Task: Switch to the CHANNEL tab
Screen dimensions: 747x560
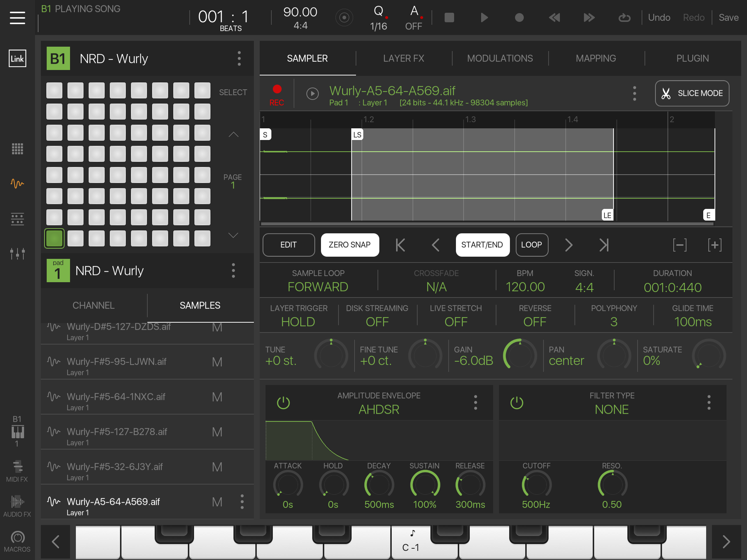Action: (x=94, y=306)
